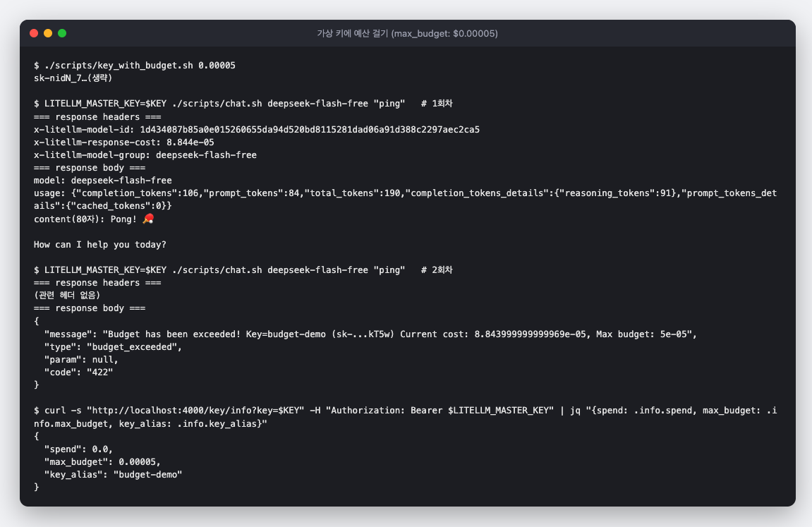Click the '관련 헤더 없음' message line
This screenshot has width=812, height=527.
click(x=67, y=295)
